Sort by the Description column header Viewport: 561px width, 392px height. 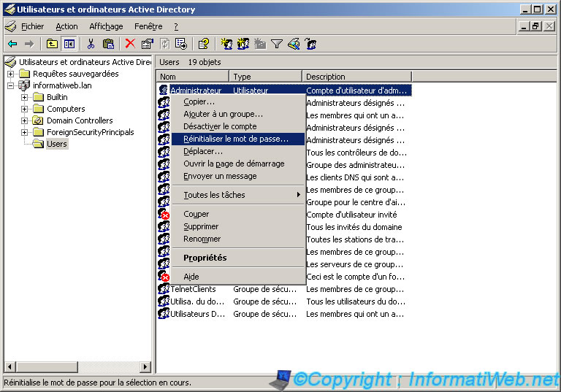[x=357, y=77]
